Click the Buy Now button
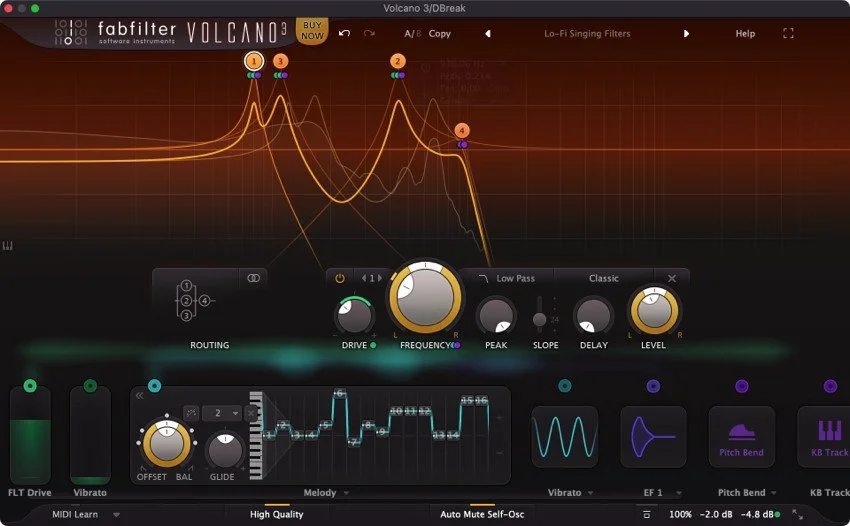 (x=312, y=30)
